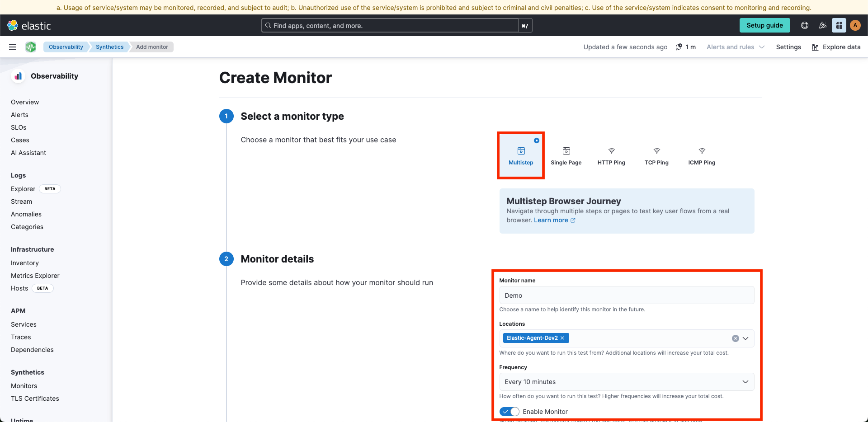Toggle the hamburger navigation menu
This screenshot has height=422, width=868.
tap(13, 47)
